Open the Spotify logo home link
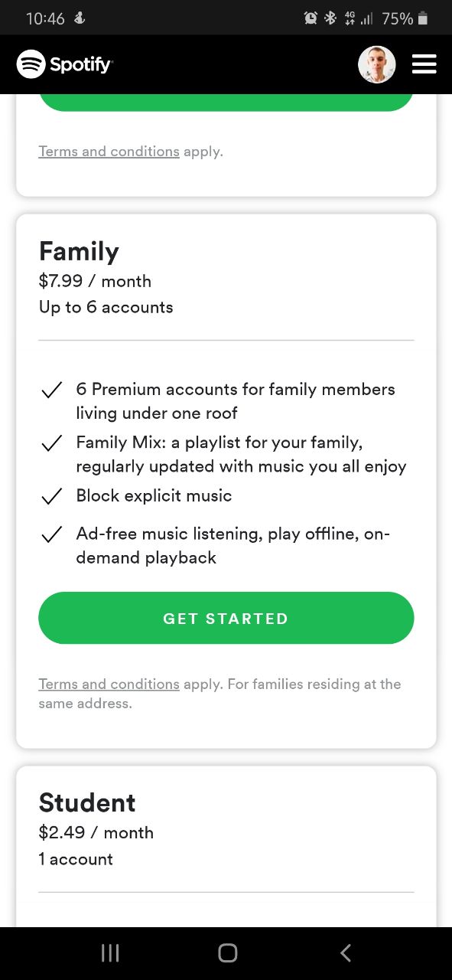The width and height of the screenshot is (452, 980). pos(64,64)
